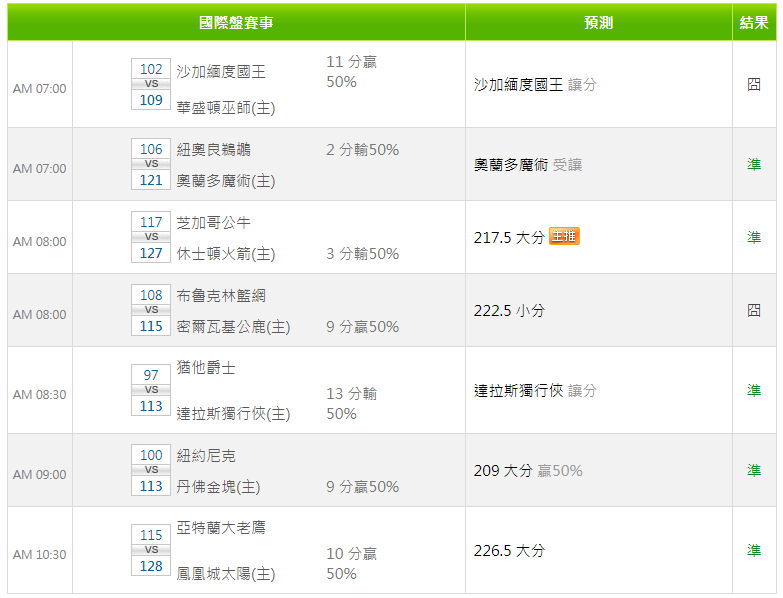Click the 11 分贏 50% spread text

[352, 71]
